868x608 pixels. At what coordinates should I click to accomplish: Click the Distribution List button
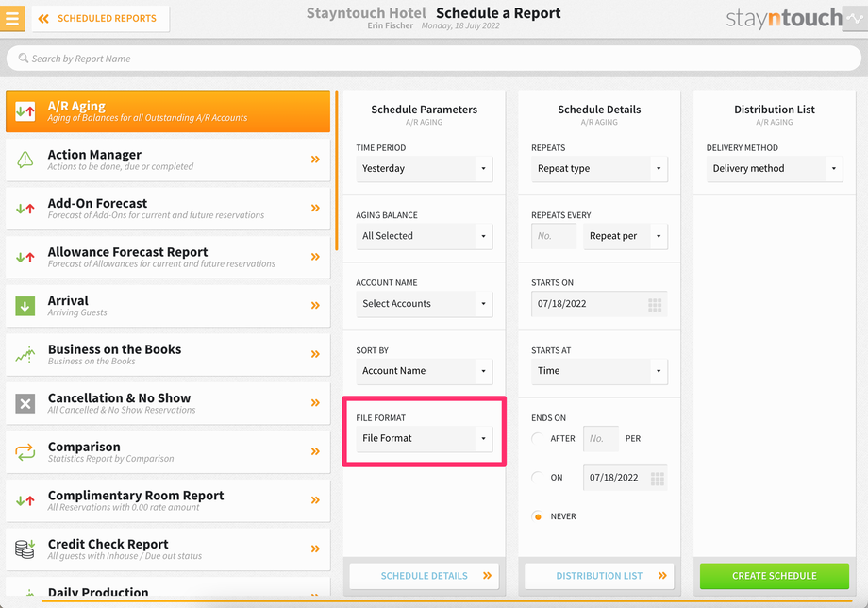599,576
